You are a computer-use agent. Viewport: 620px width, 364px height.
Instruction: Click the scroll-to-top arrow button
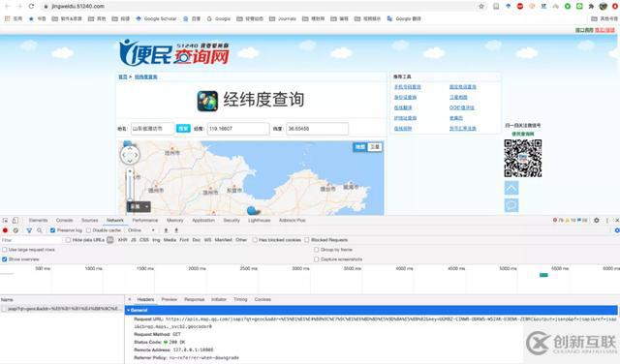(511, 188)
